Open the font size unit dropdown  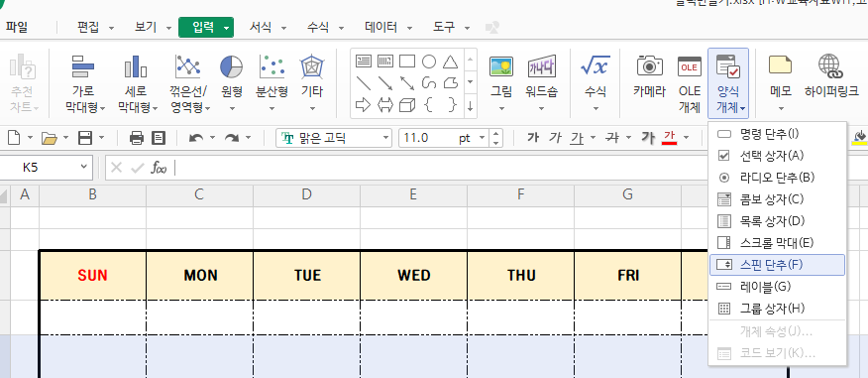(482, 138)
